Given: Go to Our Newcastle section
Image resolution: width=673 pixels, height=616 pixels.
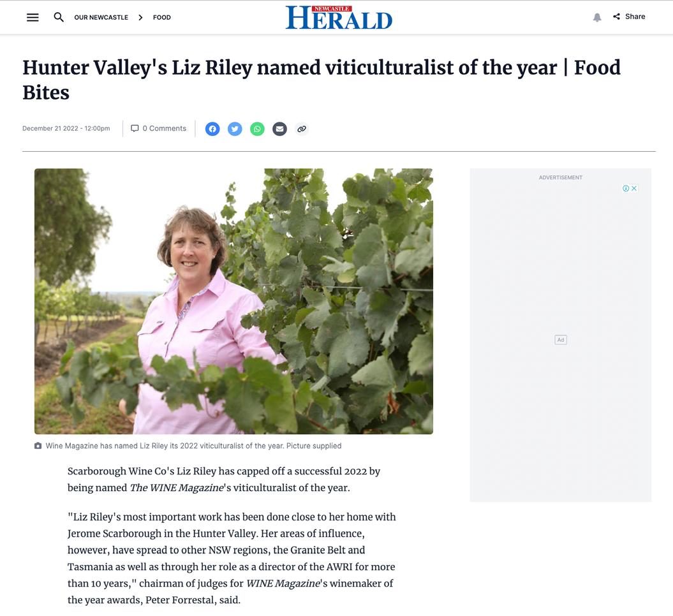Looking at the screenshot, I should (x=101, y=17).
